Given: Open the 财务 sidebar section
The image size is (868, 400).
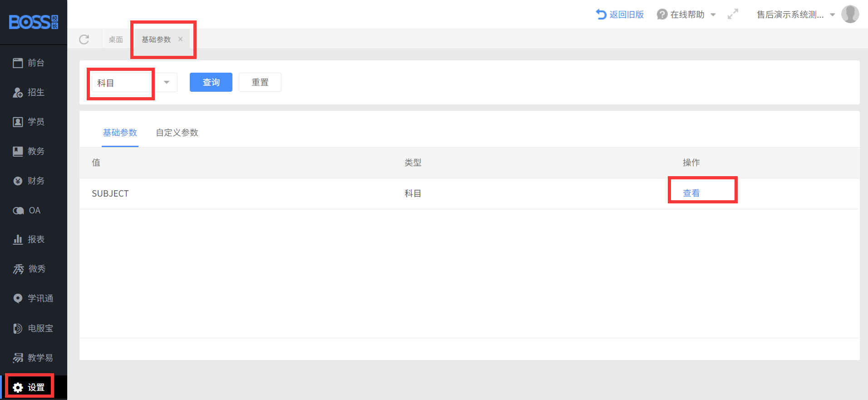Looking at the screenshot, I should click(x=29, y=181).
